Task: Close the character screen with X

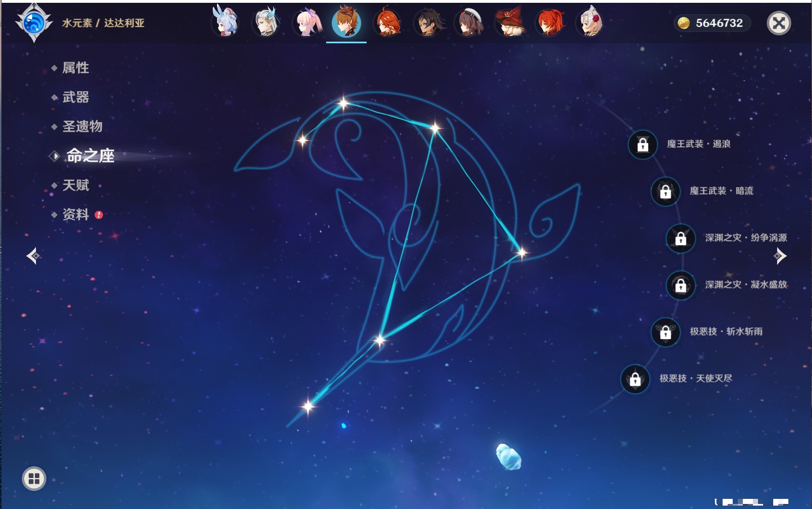Action: pos(779,23)
